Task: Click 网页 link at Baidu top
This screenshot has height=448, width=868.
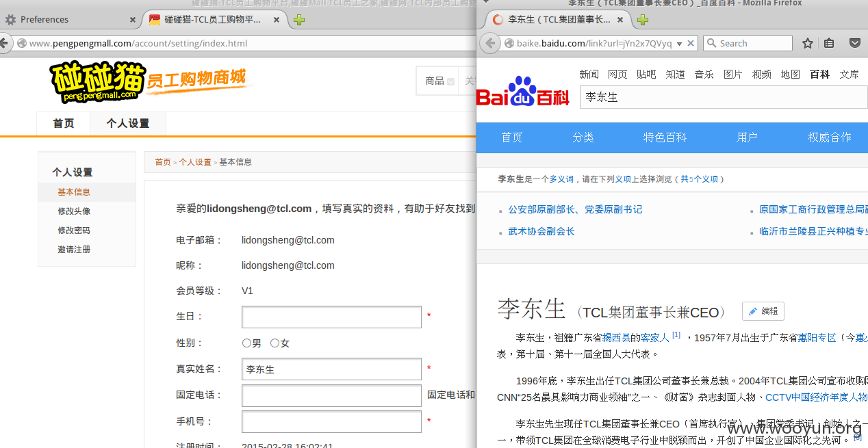Action: point(617,74)
